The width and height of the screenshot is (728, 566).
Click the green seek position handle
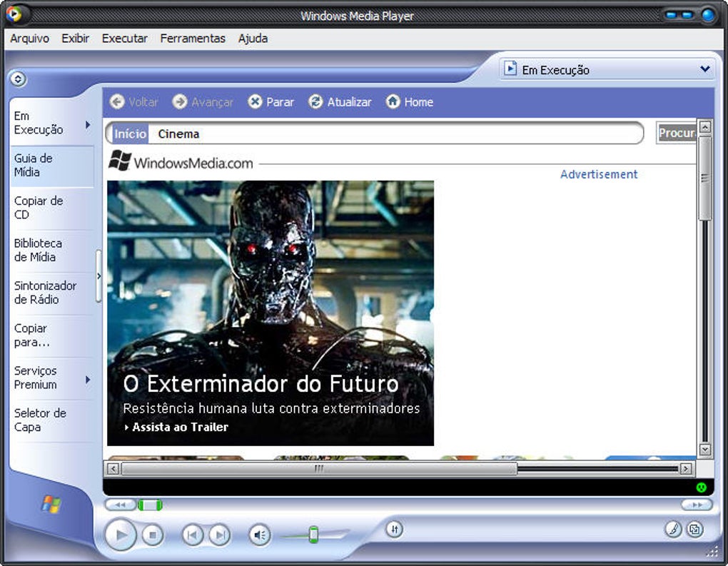pos(150,505)
